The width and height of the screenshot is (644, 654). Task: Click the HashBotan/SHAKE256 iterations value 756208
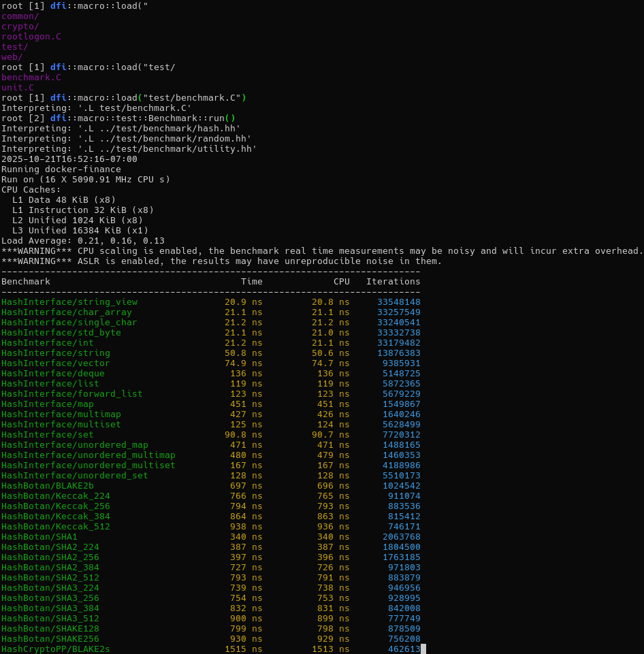click(x=404, y=638)
